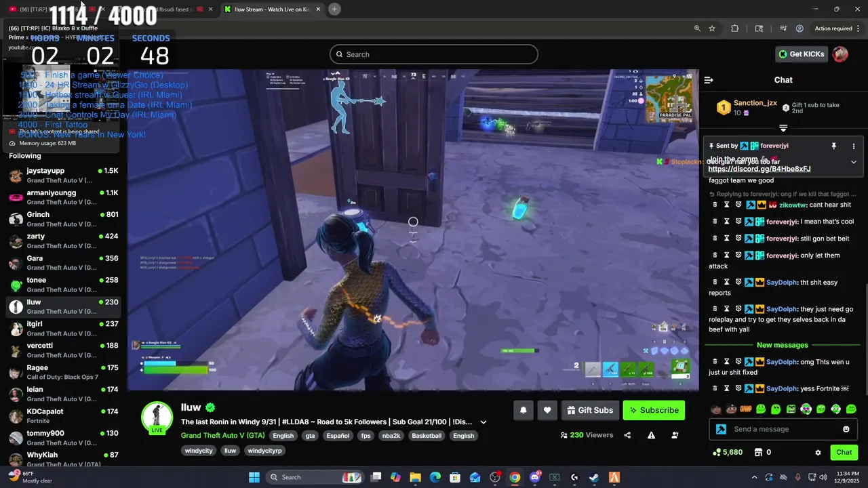Show hidden icons in system tray
Viewport: 868px width, 488px height.
[754, 477]
